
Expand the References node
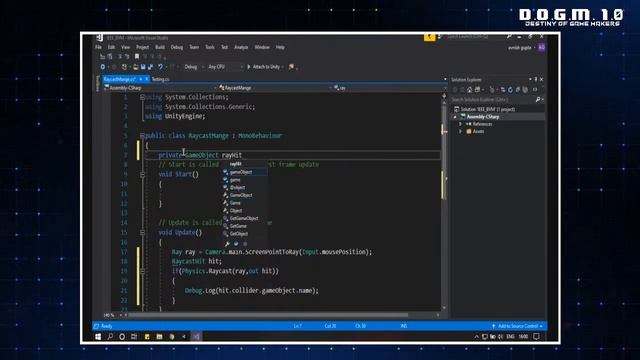[x=460, y=124]
